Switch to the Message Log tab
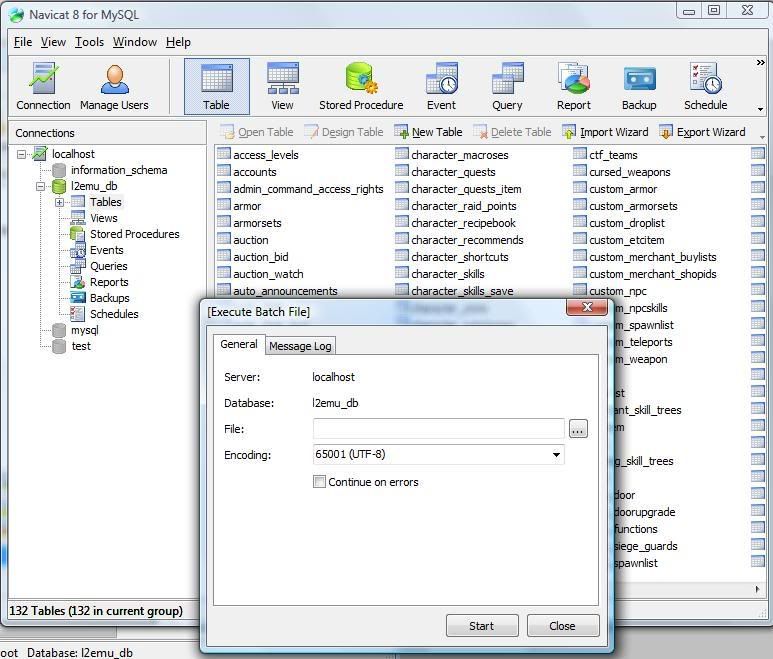Image resolution: width=773 pixels, height=659 pixels. point(300,346)
